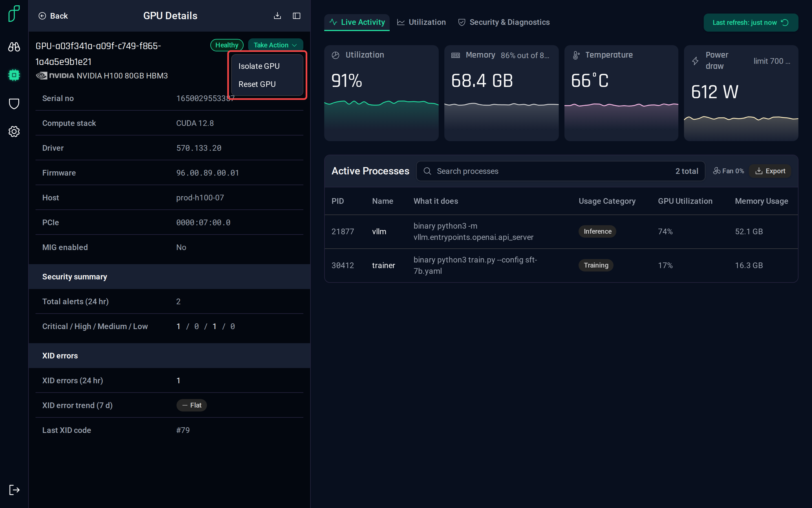Toggle the side panel layout icon
Image resolution: width=812 pixels, height=508 pixels.
[x=297, y=16]
